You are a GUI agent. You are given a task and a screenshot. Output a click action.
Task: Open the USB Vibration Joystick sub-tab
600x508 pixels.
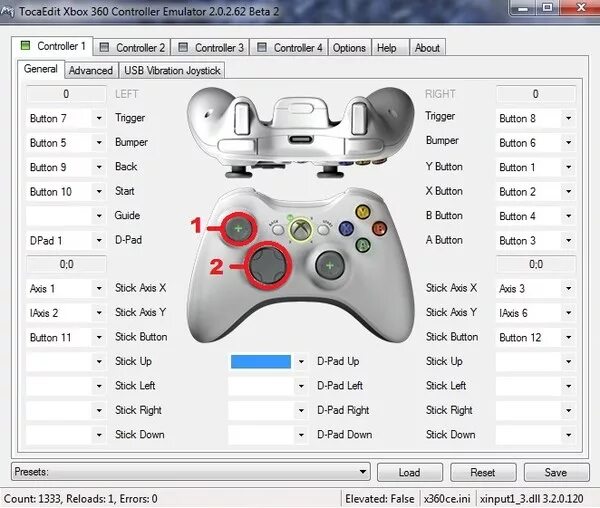point(172,70)
